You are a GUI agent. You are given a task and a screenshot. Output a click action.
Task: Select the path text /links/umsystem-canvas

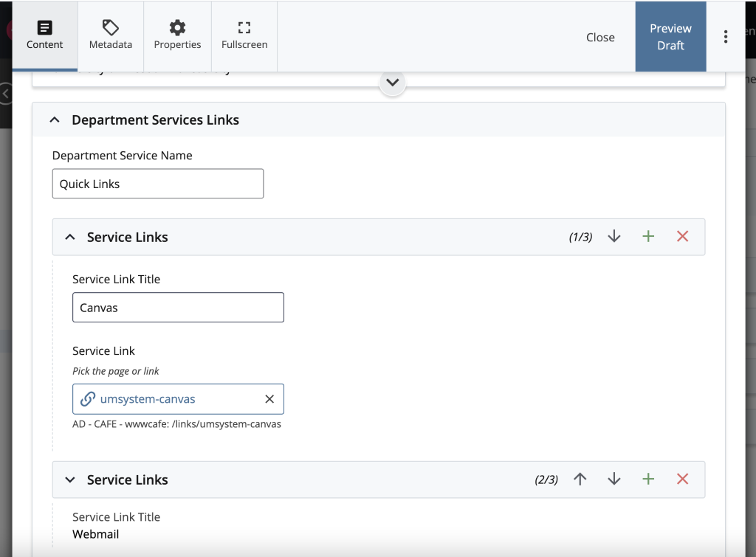click(x=226, y=424)
